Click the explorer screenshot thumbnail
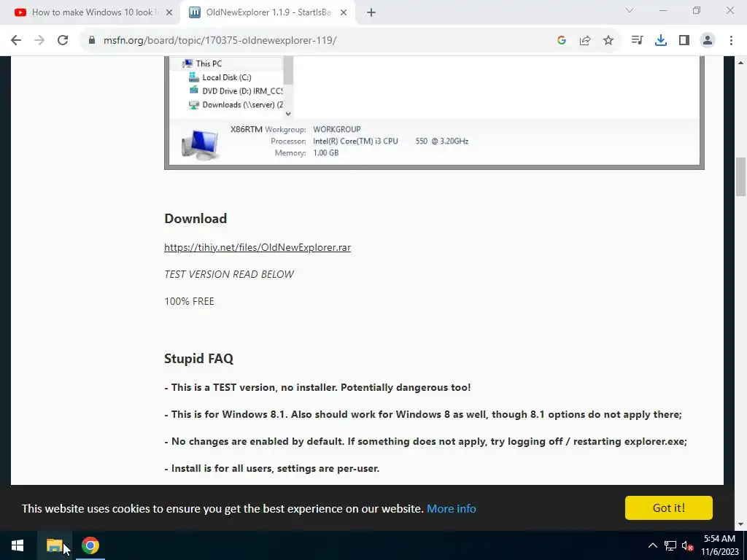The height and width of the screenshot is (560, 747). click(434, 112)
